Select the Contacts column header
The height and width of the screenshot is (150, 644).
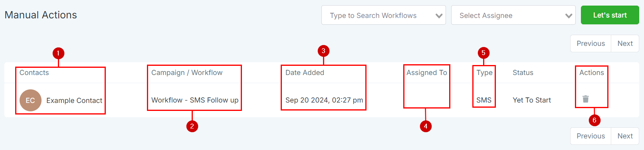point(34,73)
